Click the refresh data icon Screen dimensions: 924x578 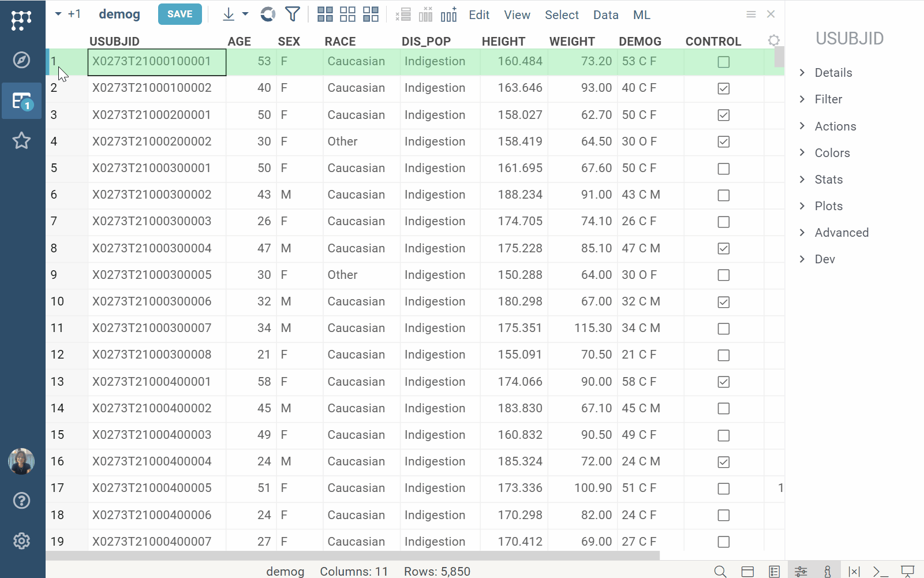pyautogui.click(x=268, y=14)
